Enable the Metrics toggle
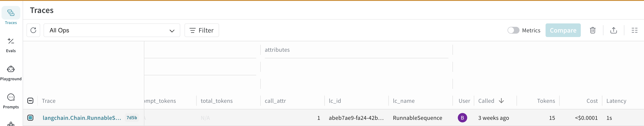This screenshot has width=644, height=126. point(514,30)
